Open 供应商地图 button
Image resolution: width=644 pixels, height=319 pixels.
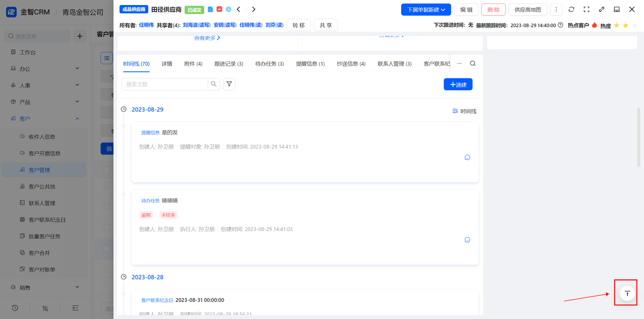coord(528,10)
